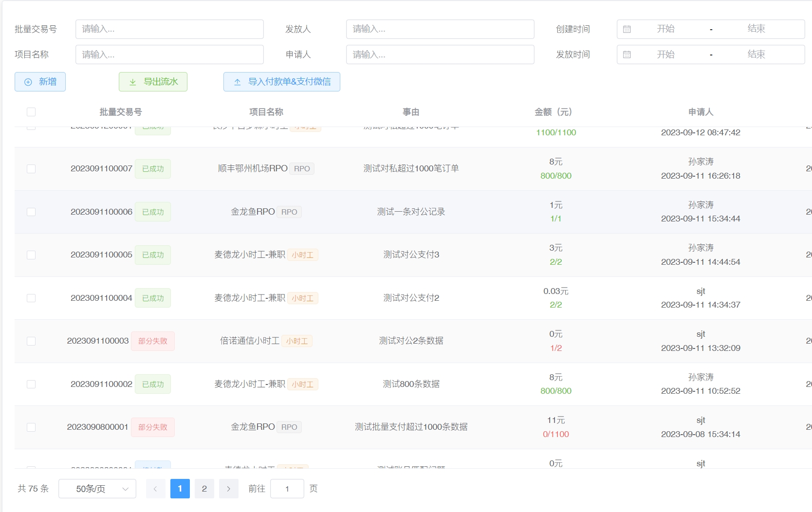The image size is (812, 512).
Task: Switch to page 2 in pagination
Action: [204, 489]
